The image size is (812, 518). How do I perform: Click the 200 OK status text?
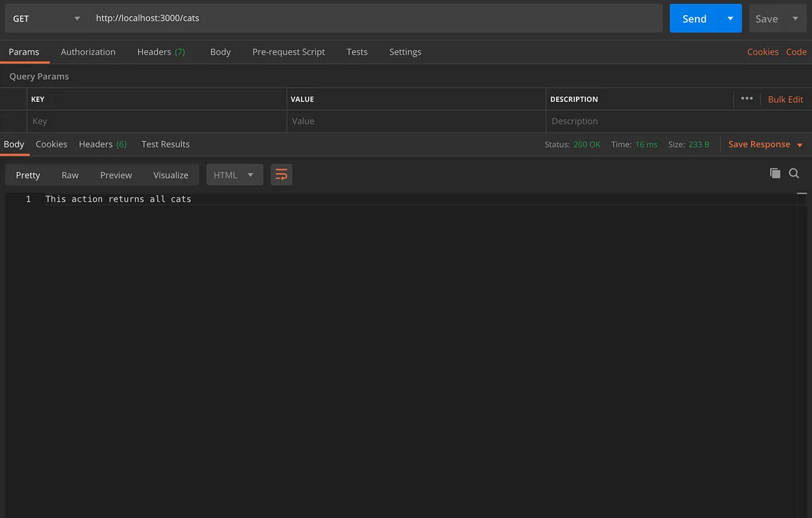pos(587,145)
